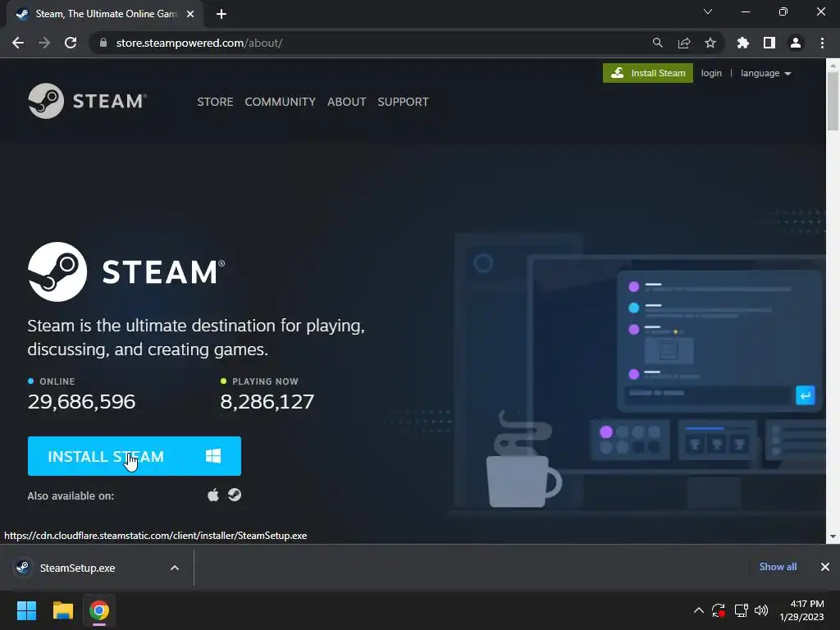Click the large Steam logo in the hero section

[x=126, y=271]
